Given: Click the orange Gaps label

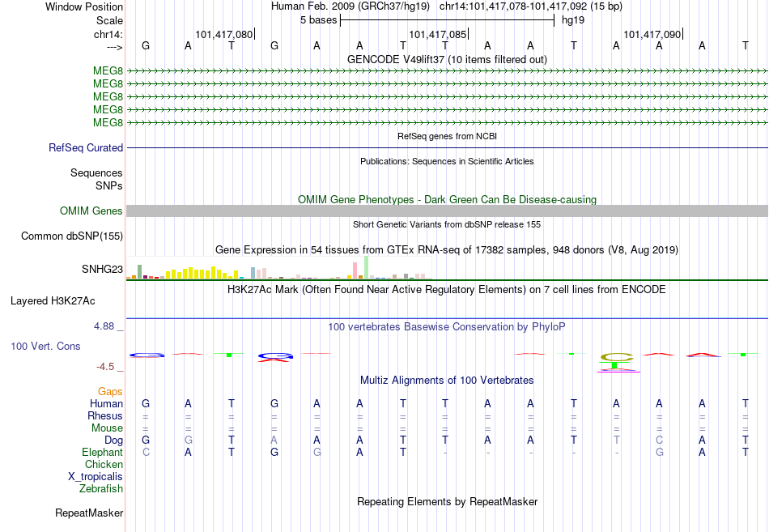Looking at the screenshot, I should click(110, 392).
